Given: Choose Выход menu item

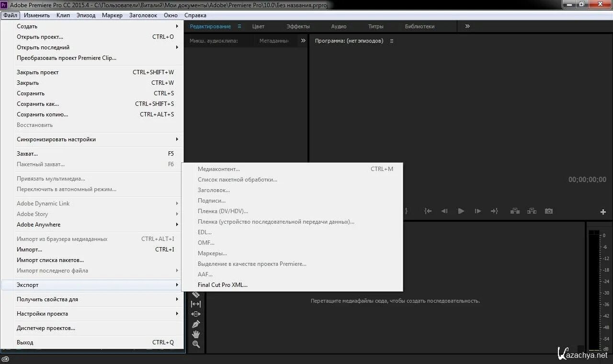Looking at the screenshot, I should 92,342.
